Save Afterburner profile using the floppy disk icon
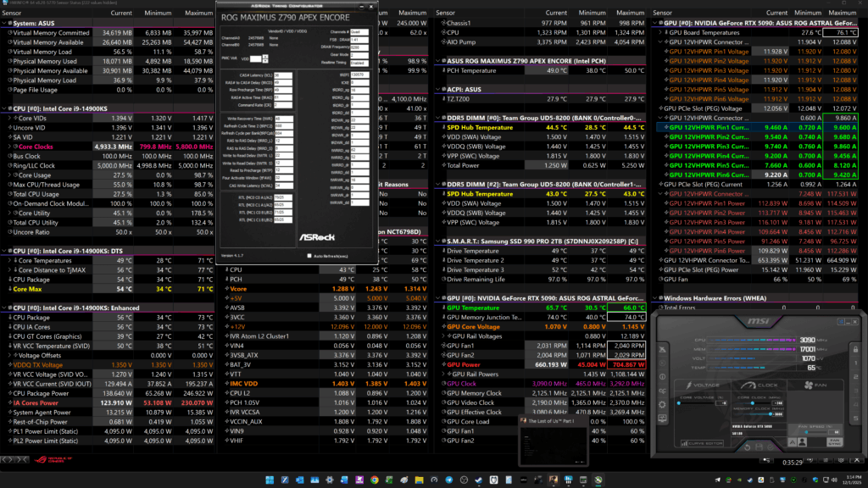868x488 pixels. click(x=759, y=446)
